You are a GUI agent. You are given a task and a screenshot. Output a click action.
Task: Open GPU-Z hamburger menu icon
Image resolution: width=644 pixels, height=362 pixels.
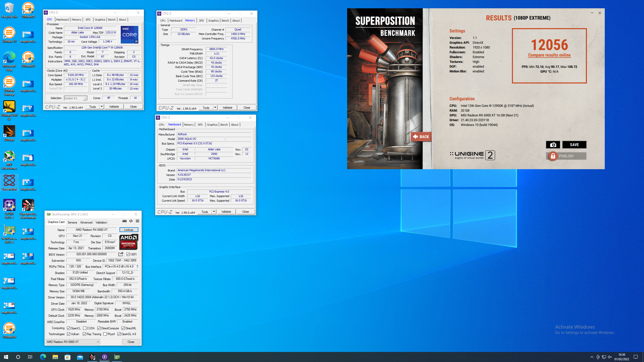tap(137, 221)
